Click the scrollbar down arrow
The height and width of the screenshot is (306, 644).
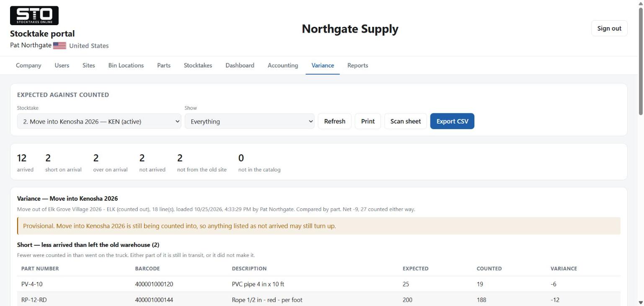(x=641, y=302)
